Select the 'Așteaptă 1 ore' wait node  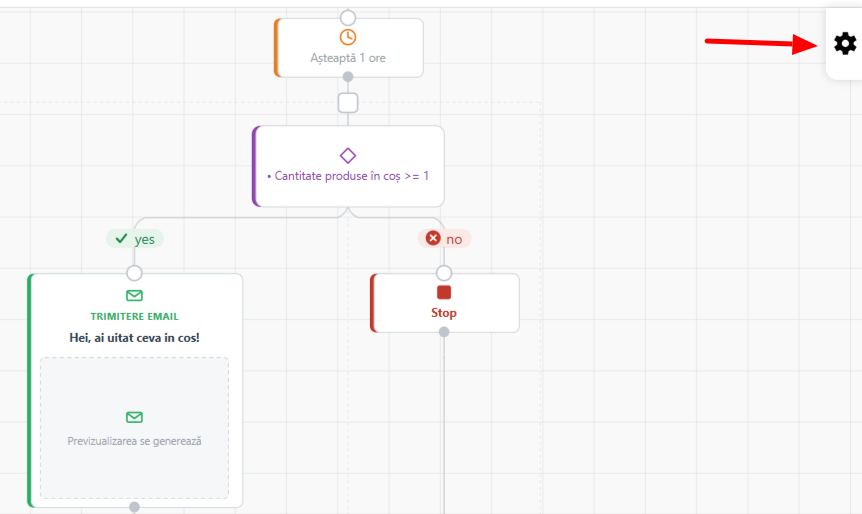point(349,48)
